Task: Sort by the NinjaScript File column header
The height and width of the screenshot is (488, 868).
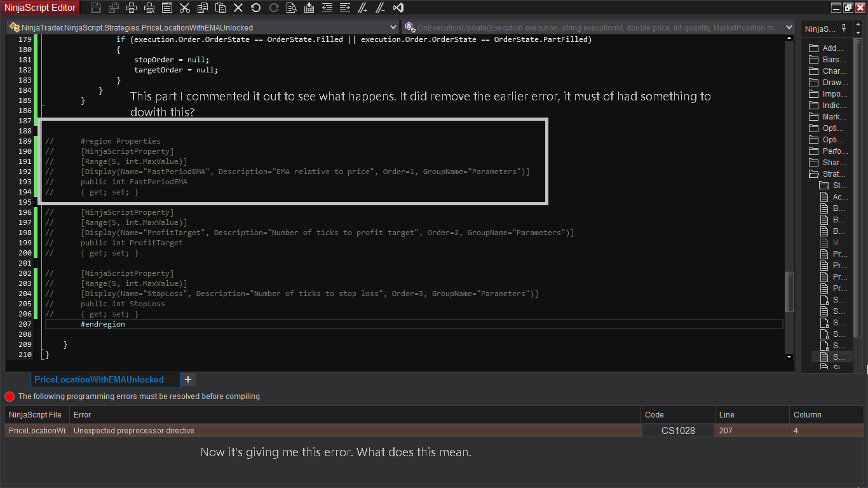Action: [37, 415]
